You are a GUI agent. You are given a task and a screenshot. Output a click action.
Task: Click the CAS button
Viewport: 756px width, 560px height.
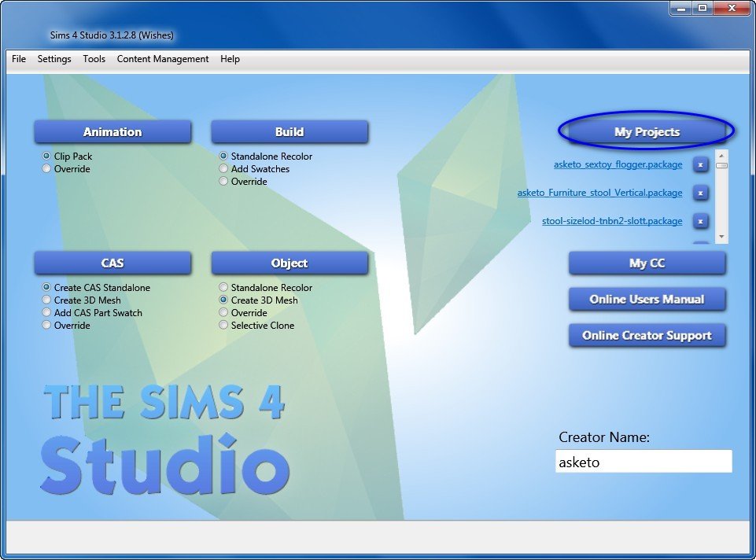point(112,263)
